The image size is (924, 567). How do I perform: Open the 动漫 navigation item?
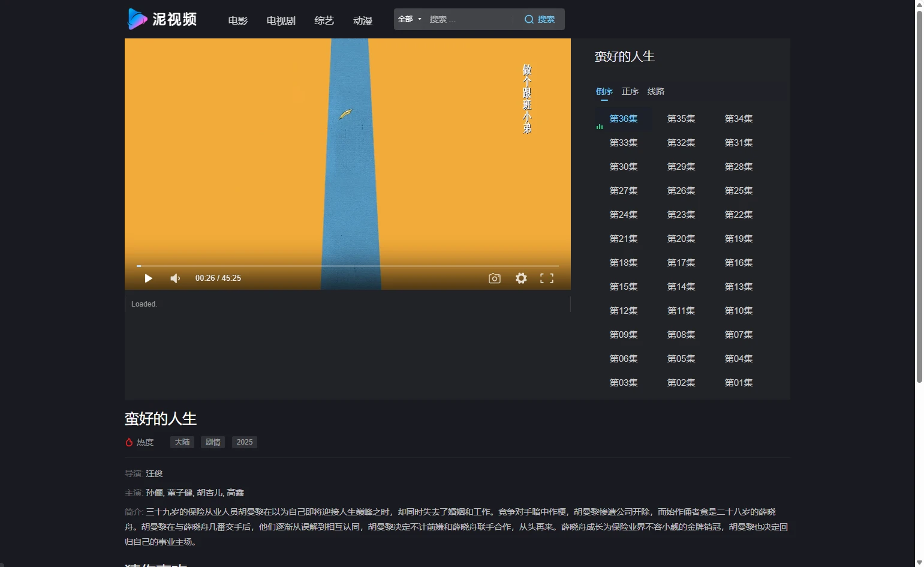[x=363, y=21]
